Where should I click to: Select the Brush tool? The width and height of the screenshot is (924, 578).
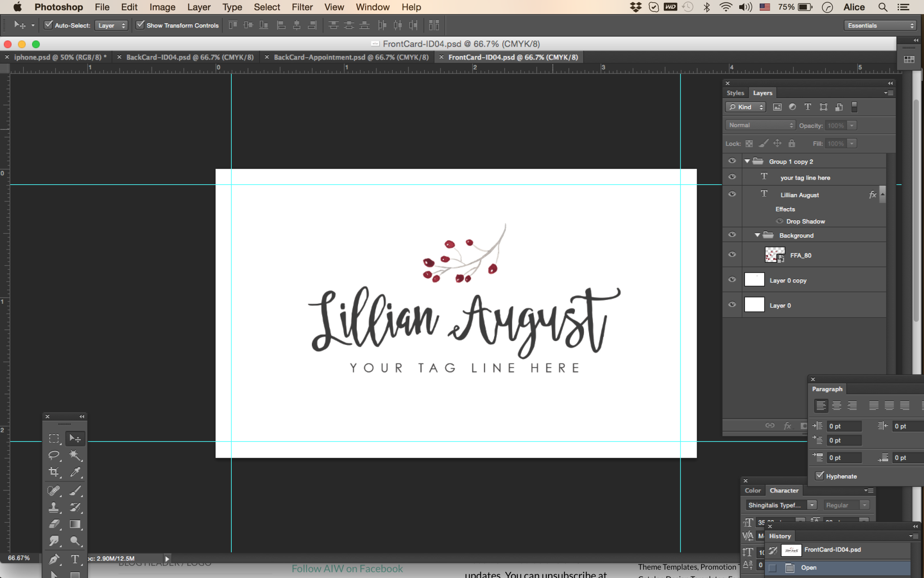click(75, 491)
